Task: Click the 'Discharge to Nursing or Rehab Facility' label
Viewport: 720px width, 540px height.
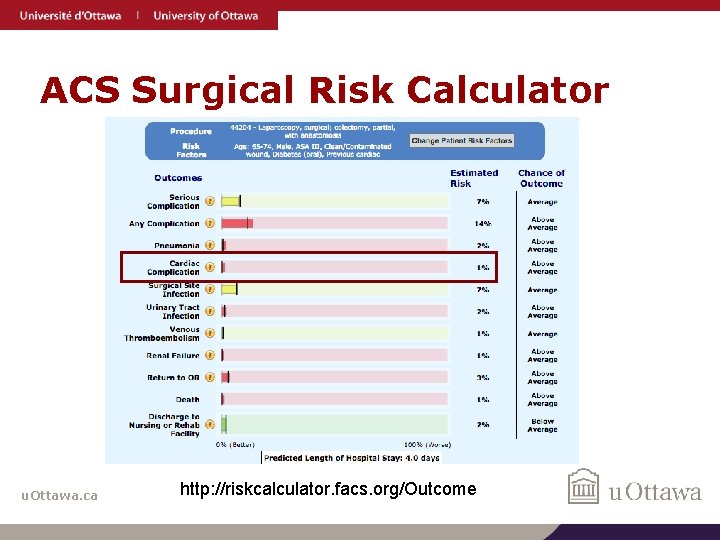Action: tap(164, 425)
